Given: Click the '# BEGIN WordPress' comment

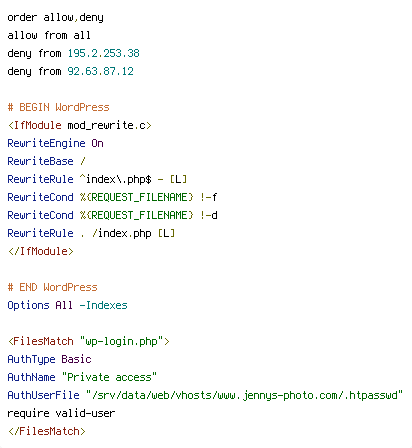Looking at the screenshot, I should tap(58, 107).
